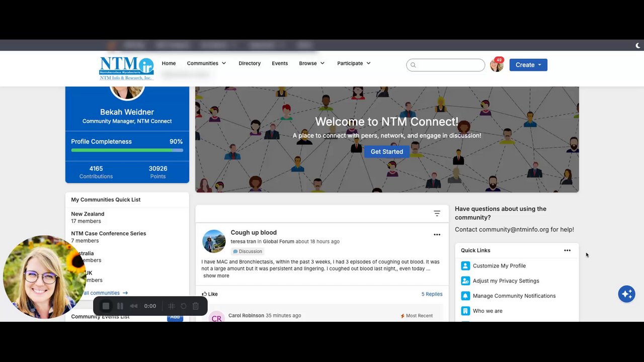This screenshot has height=362, width=644.
Task: Open Bekah Weidner's profile name
Action: [x=127, y=112]
